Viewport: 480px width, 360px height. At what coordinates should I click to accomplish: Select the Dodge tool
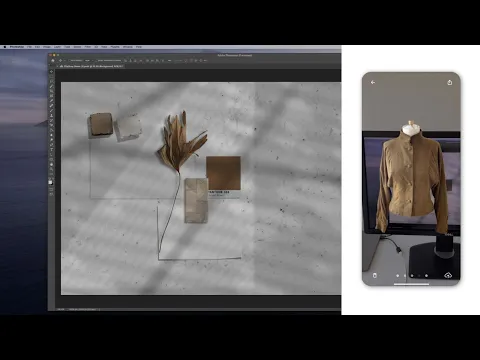tap(51, 140)
